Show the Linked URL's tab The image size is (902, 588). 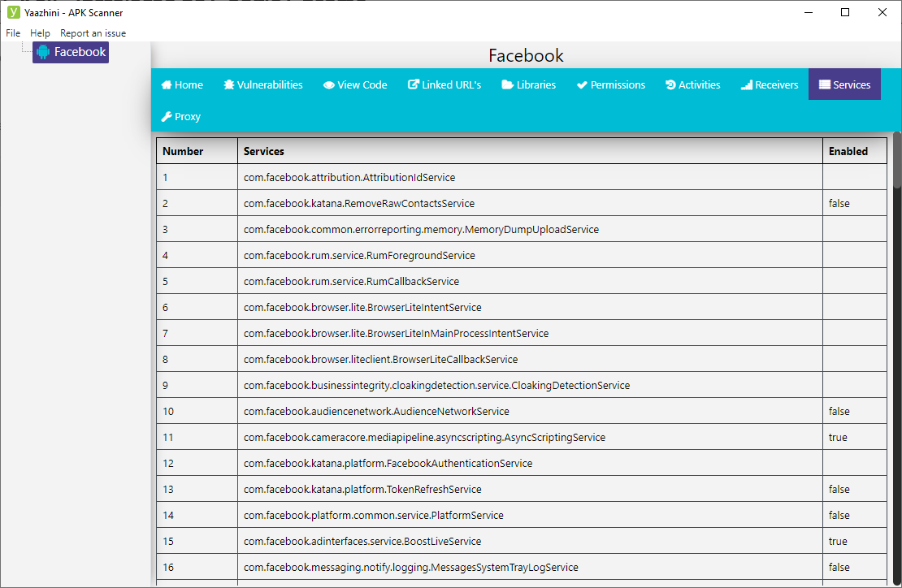(x=444, y=84)
